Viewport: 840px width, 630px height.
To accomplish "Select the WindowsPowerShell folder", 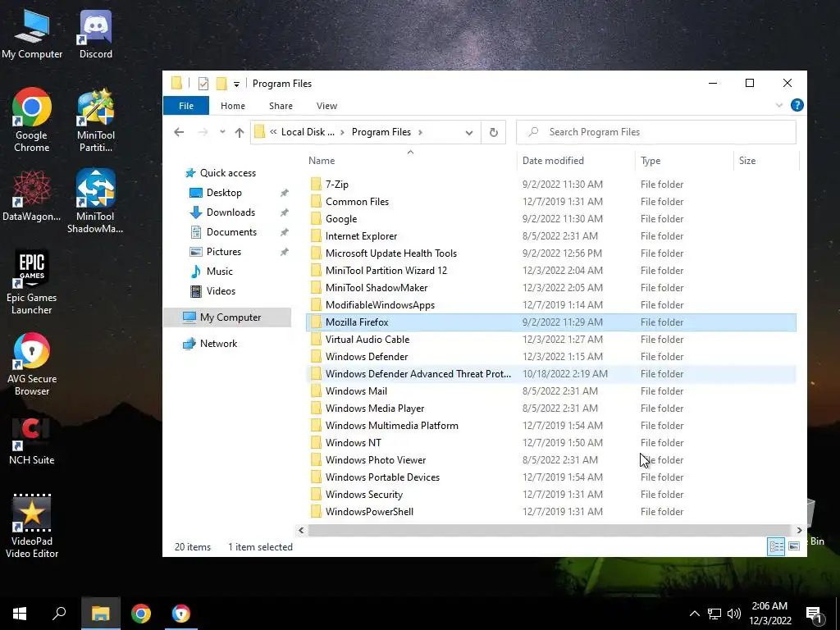I will pos(551,512).
